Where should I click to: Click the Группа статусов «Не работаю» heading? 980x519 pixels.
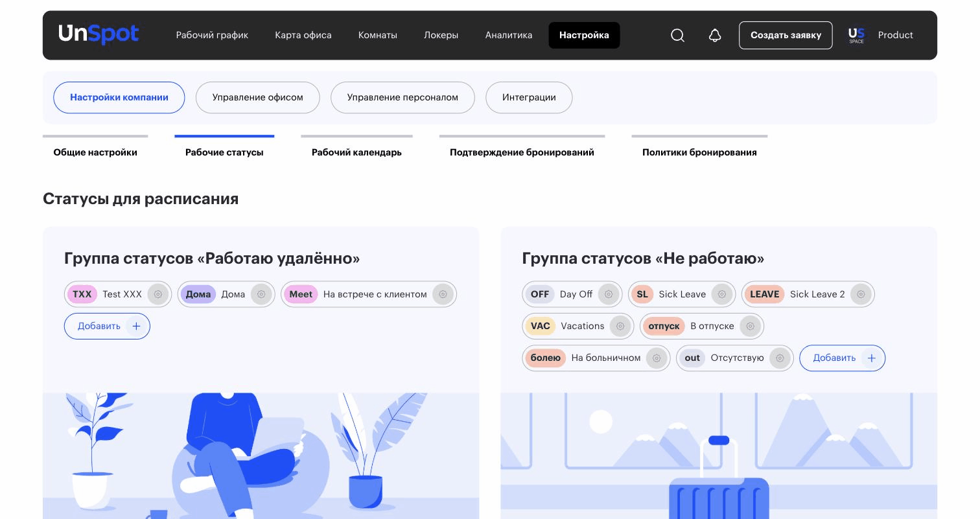[x=643, y=259]
